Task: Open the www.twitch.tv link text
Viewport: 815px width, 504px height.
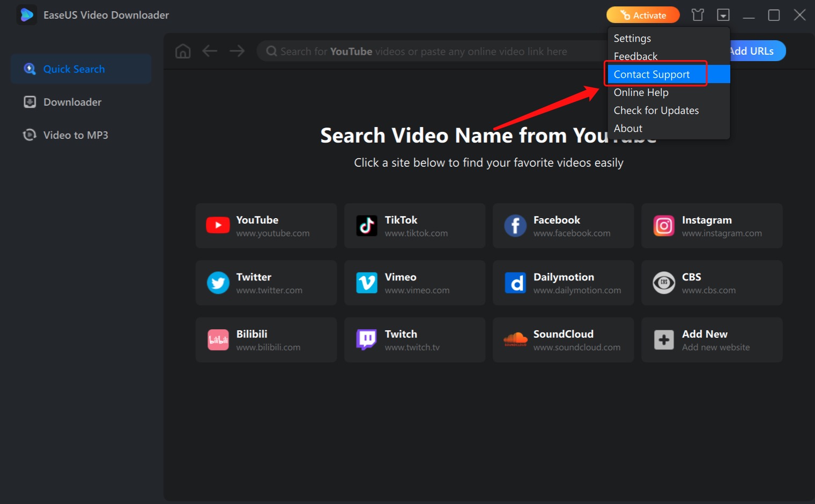Action: click(412, 347)
